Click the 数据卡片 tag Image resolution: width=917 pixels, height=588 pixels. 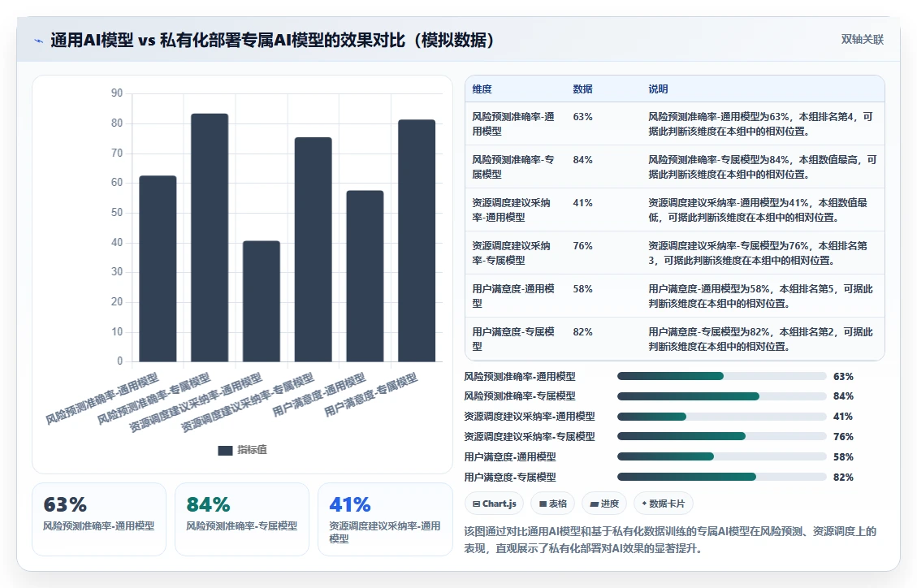tap(664, 504)
